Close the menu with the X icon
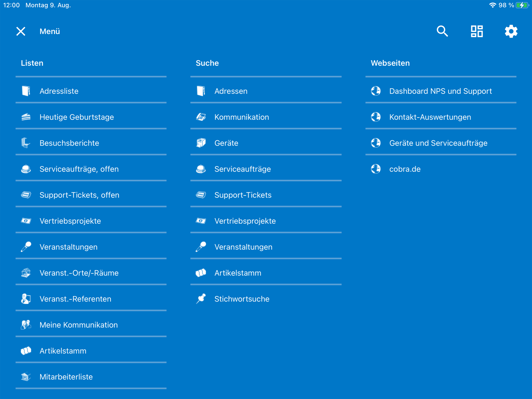The image size is (532, 399). (21, 31)
